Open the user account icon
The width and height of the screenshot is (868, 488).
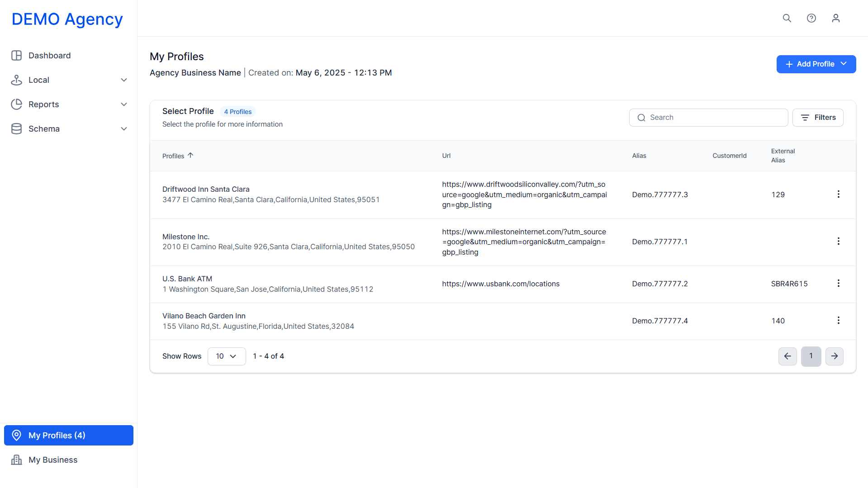pyautogui.click(x=836, y=18)
